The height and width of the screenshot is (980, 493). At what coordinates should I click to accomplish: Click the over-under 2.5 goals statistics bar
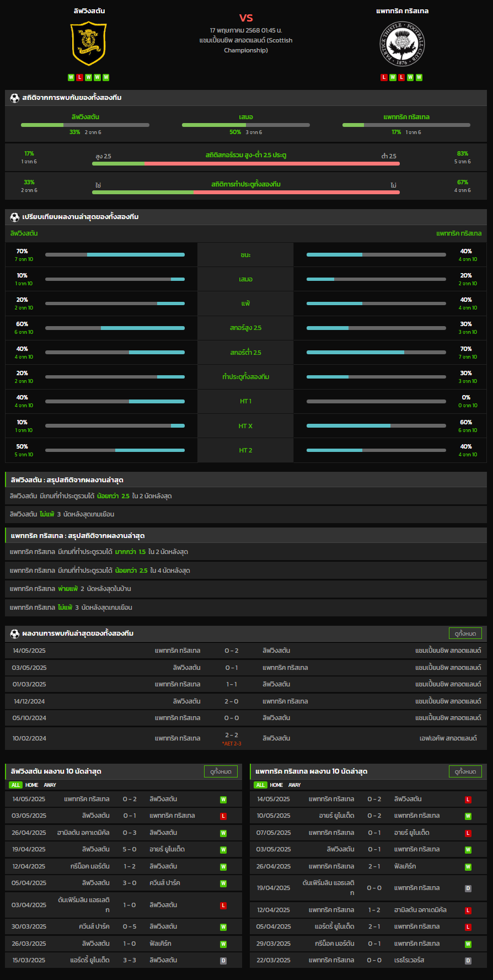click(x=246, y=163)
